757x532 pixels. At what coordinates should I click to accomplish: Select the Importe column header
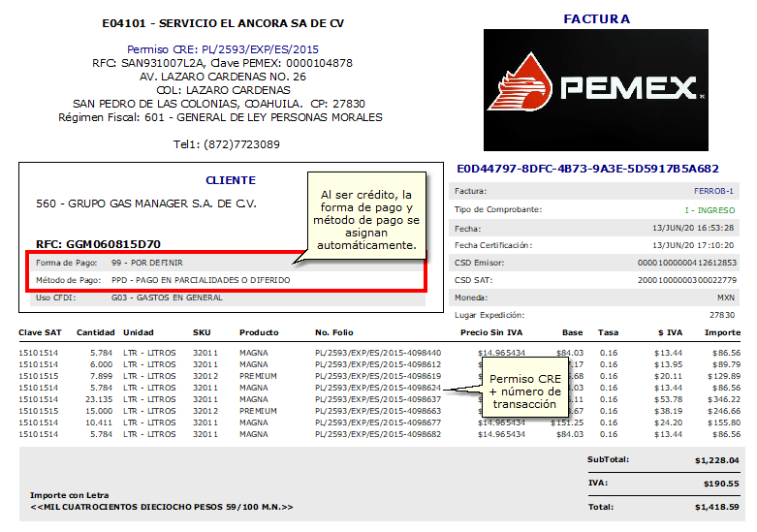point(722,332)
